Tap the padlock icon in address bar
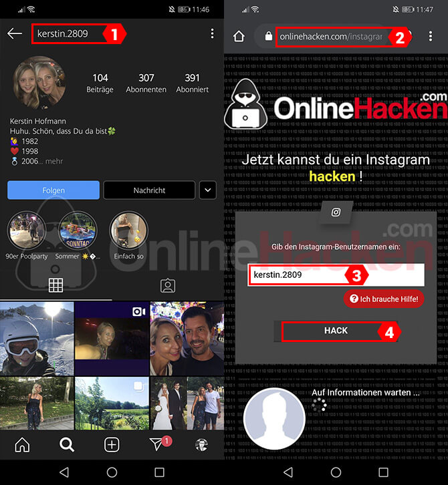Image resolution: width=448 pixels, height=485 pixels. [x=268, y=36]
